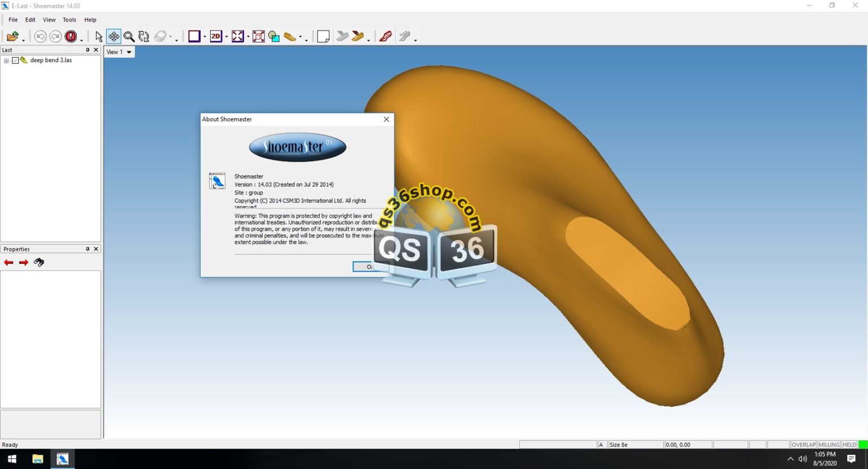Viewport: 868px width, 469px height.
Task: Toggle the MILLING status indicator
Action: point(829,445)
